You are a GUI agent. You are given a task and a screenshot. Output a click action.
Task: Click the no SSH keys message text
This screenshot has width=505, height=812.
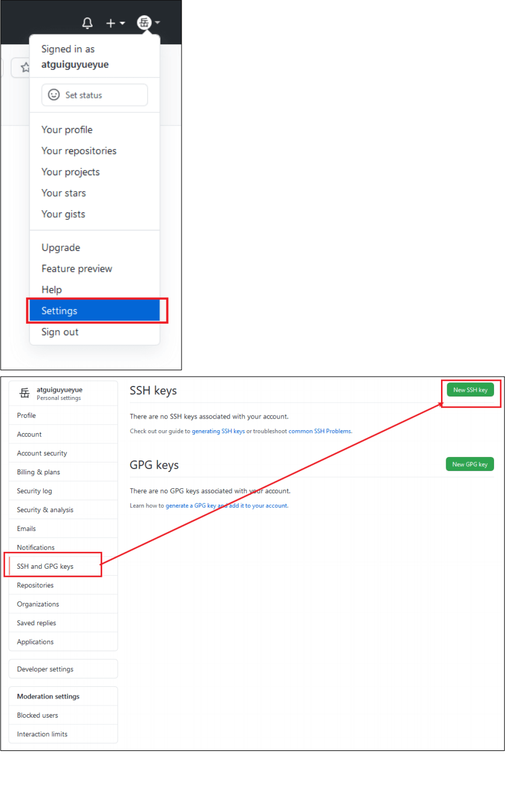[209, 417]
